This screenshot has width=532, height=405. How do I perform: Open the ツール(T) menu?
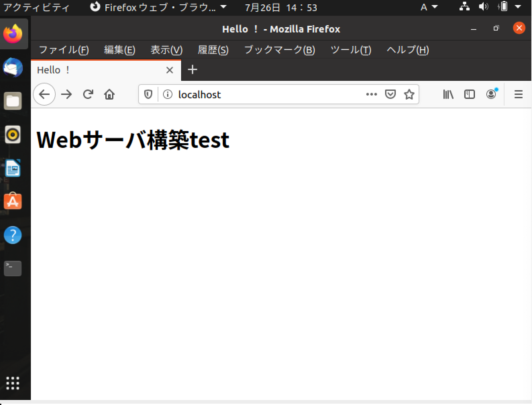pyautogui.click(x=351, y=50)
